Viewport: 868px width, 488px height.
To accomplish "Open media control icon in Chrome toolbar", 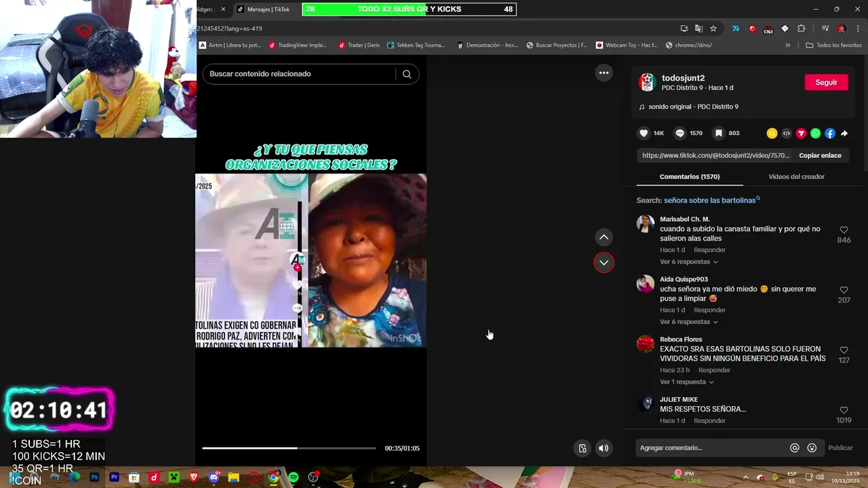I will tap(825, 28).
